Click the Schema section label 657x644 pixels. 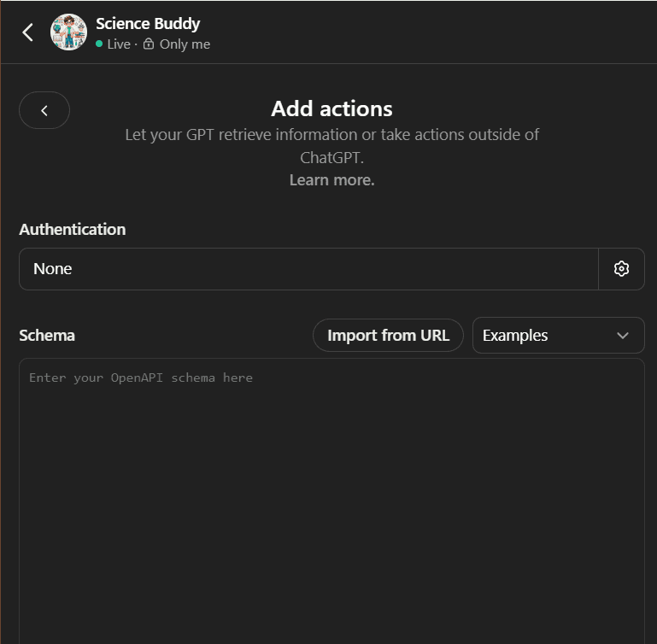pos(47,336)
